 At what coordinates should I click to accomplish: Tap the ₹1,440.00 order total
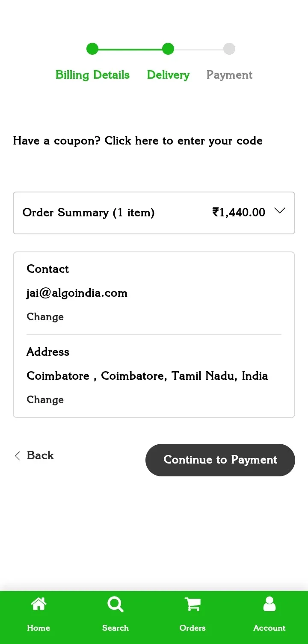click(239, 213)
